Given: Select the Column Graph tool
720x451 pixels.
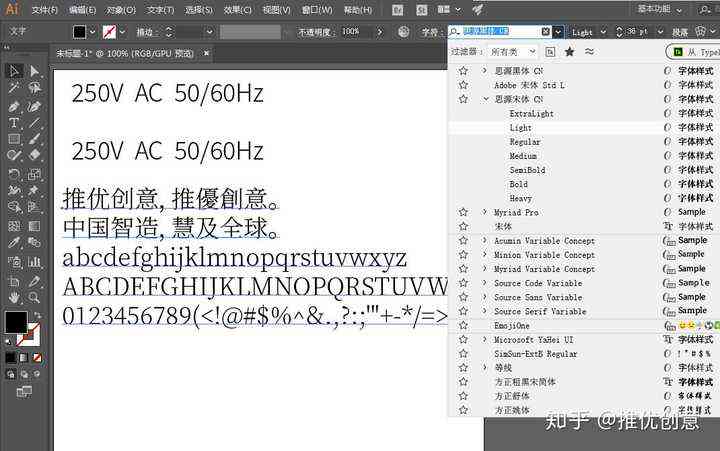Looking at the screenshot, I should click(x=34, y=262).
